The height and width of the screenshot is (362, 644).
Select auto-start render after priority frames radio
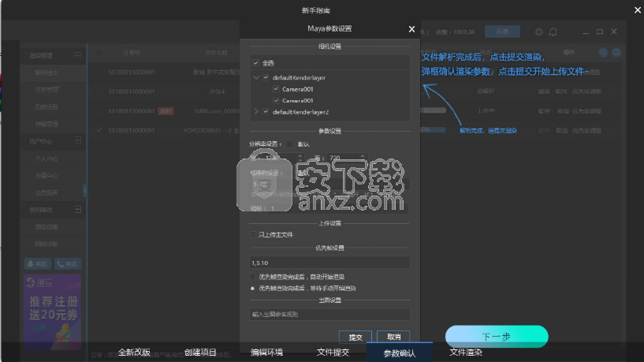coord(252,277)
